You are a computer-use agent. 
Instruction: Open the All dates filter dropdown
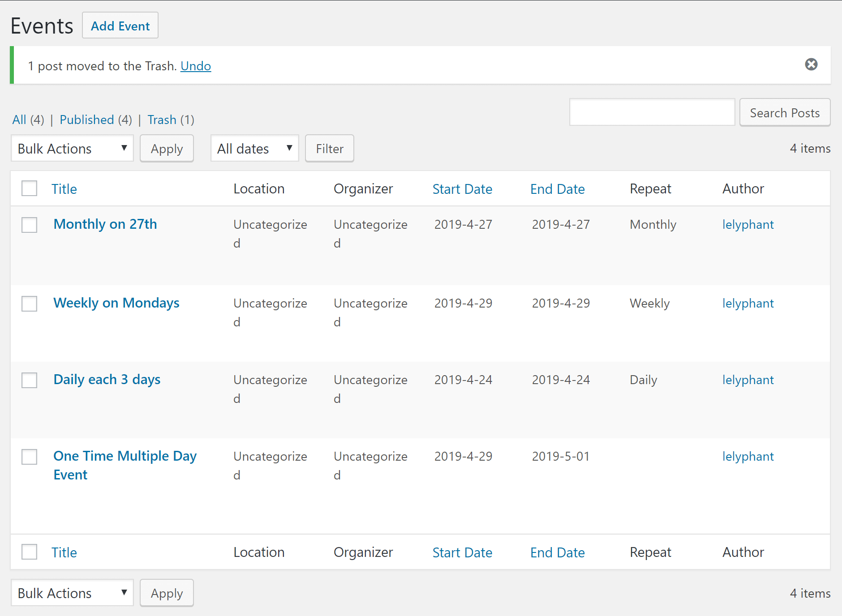pyautogui.click(x=254, y=149)
